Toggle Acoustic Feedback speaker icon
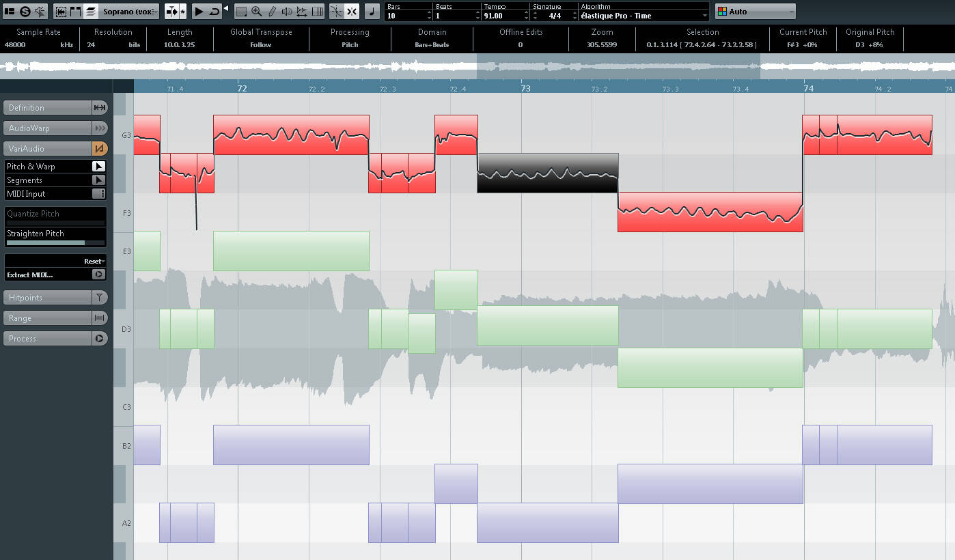 (x=40, y=11)
